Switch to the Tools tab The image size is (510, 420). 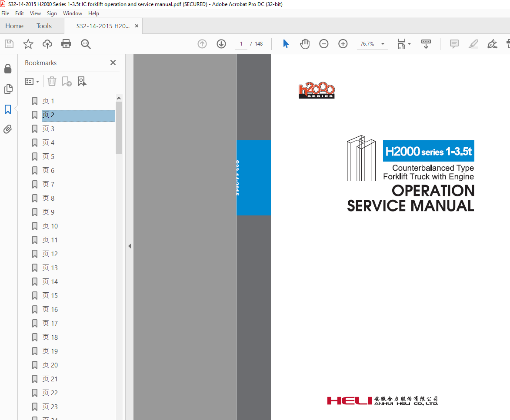(44, 26)
